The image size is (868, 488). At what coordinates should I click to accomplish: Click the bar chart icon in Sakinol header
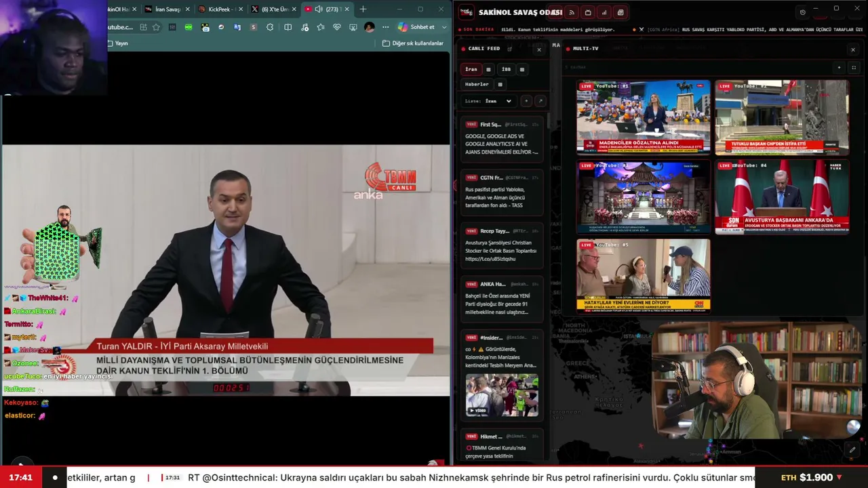pos(604,12)
